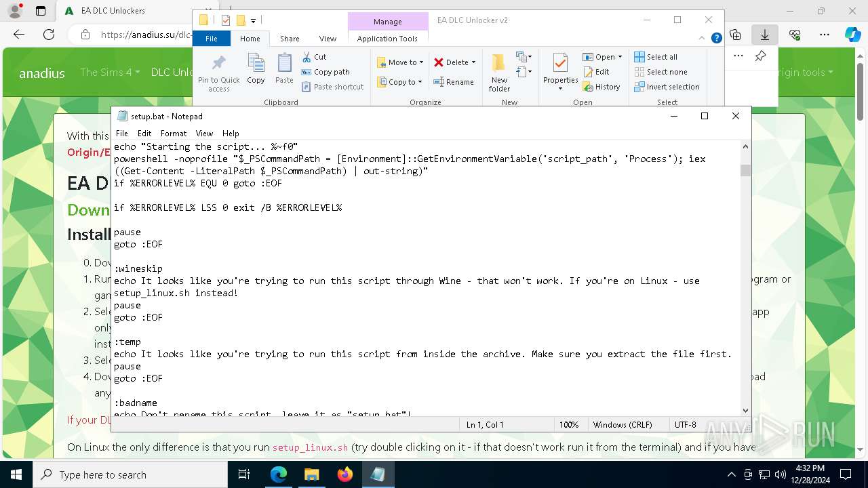868x488 pixels.
Task: Click Invert selection in ribbon
Action: [667, 87]
